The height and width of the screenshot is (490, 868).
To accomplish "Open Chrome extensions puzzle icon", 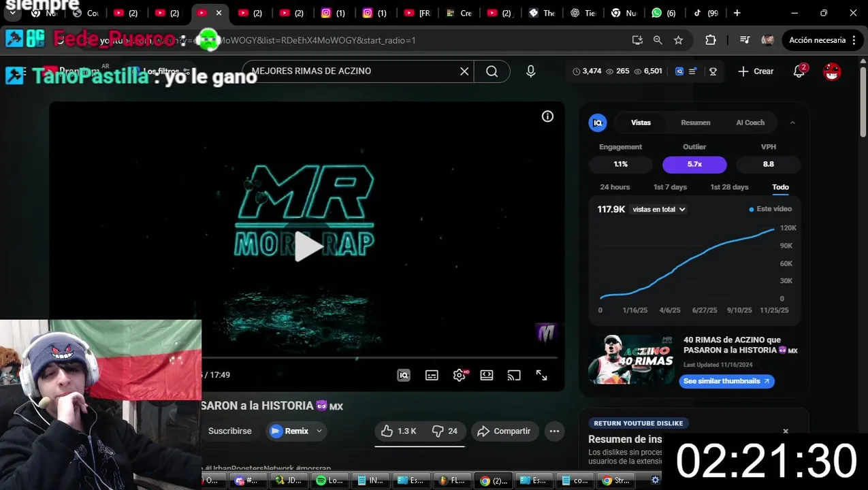I will (711, 40).
